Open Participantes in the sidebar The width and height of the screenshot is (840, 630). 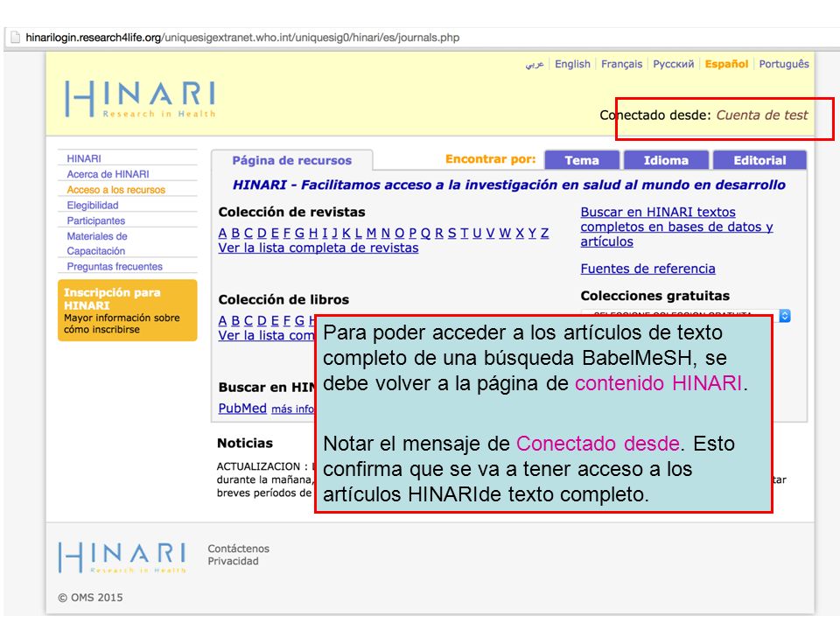click(x=96, y=220)
